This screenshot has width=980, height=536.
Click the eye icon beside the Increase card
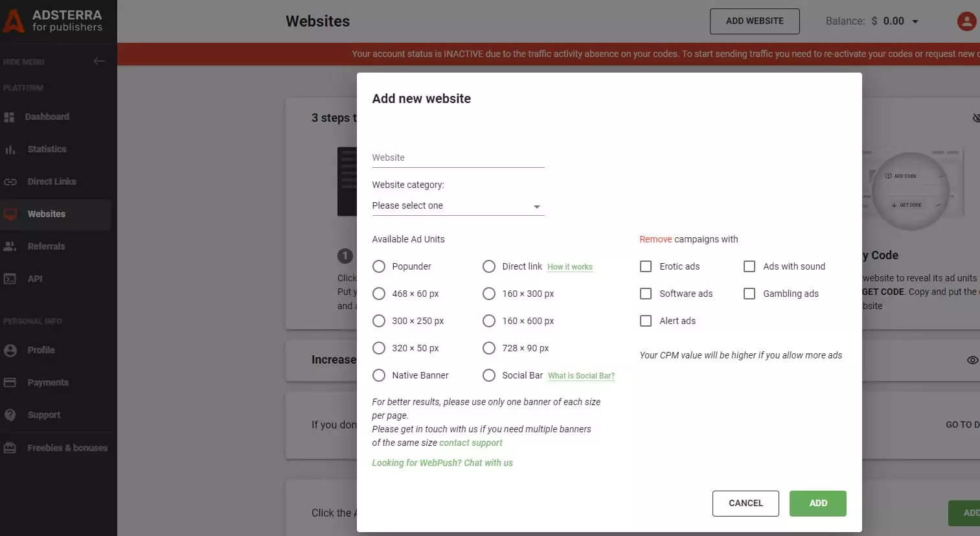[x=972, y=360]
